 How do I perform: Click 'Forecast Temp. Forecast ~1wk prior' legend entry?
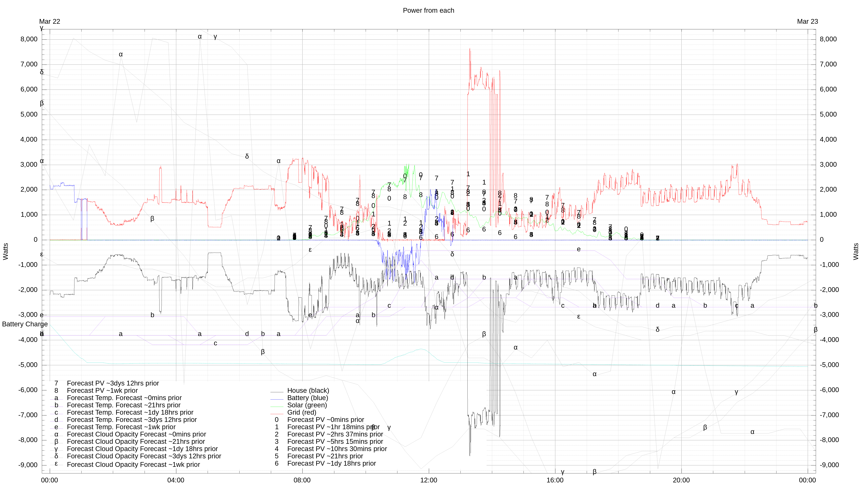tap(121, 427)
